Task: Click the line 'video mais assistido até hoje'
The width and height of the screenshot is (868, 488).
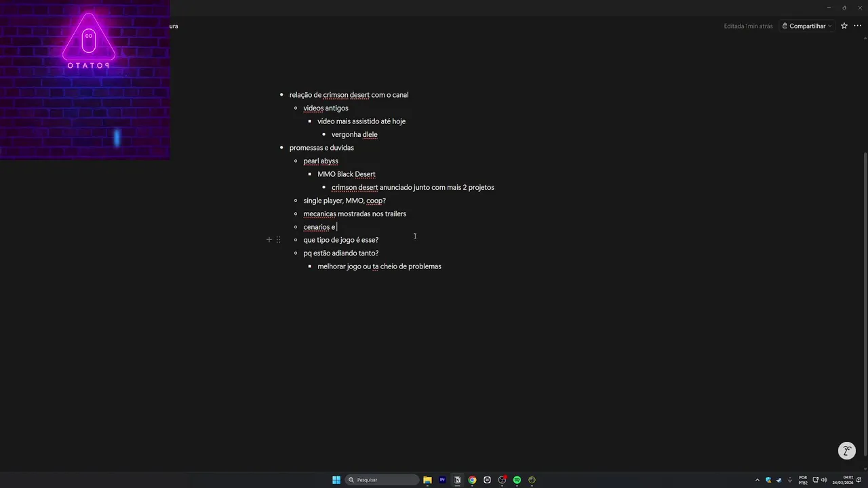Action: tap(361, 121)
